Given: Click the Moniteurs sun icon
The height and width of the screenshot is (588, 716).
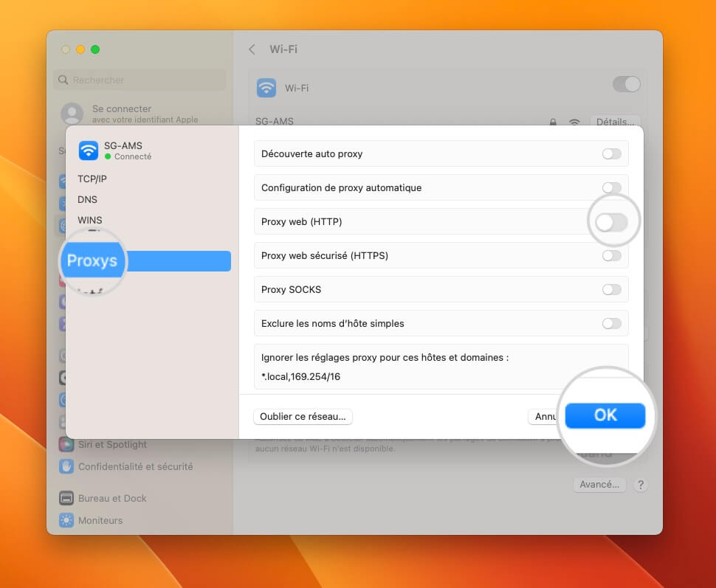Looking at the screenshot, I should click(x=66, y=520).
